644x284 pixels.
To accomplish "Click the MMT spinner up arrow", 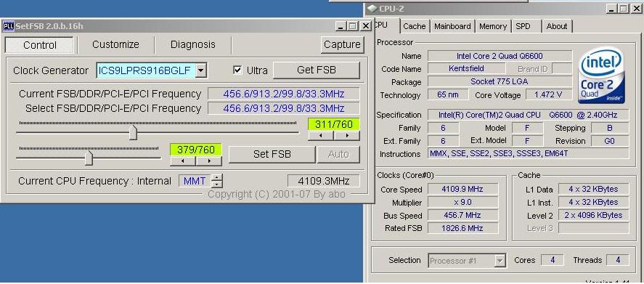I will 218,177.
